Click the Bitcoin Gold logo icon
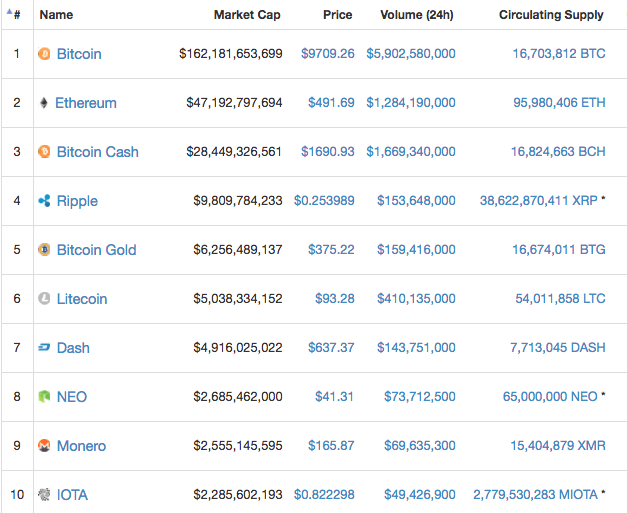Viewport: 627px width, 513px height. [44, 250]
